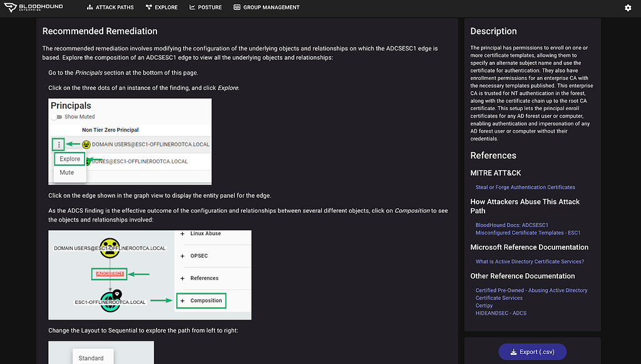This screenshot has height=364, width=641.
Task: Click the ADCSESC1 composition graph screenshot
Action: 150,275
